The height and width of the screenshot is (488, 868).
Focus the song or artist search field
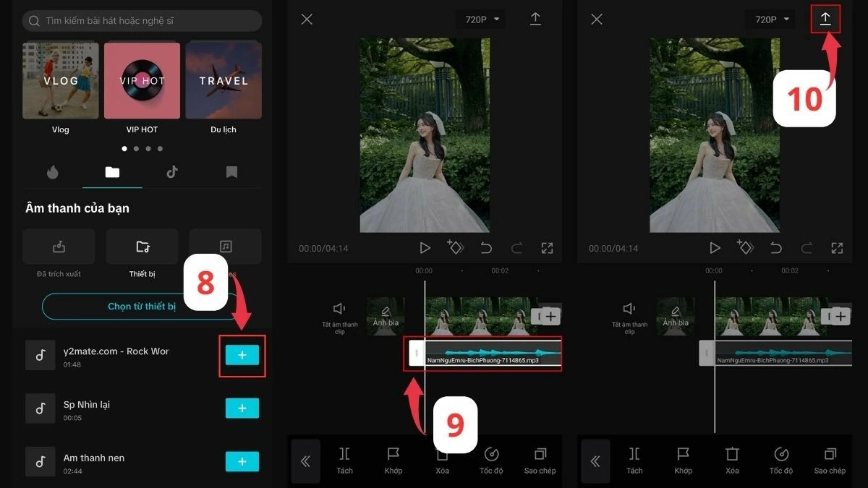coord(142,21)
